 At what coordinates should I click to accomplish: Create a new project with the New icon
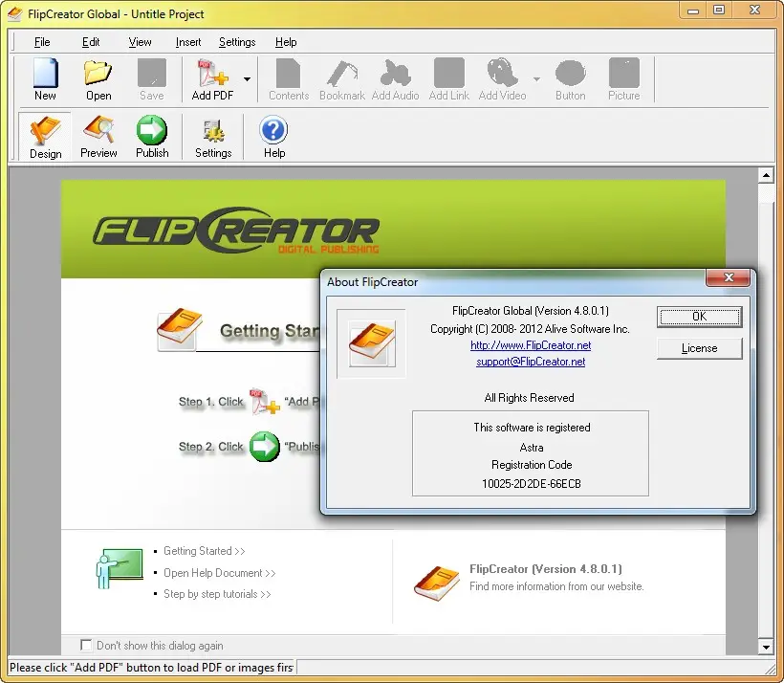pyautogui.click(x=46, y=79)
